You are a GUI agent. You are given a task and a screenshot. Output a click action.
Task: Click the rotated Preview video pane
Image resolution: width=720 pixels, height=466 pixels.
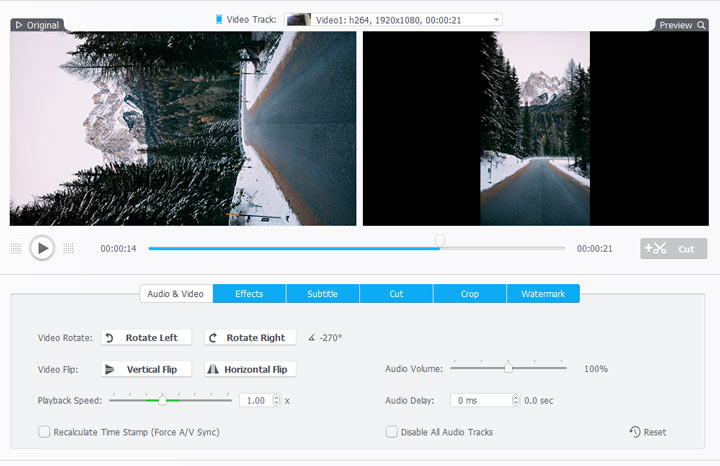[536, 129]
